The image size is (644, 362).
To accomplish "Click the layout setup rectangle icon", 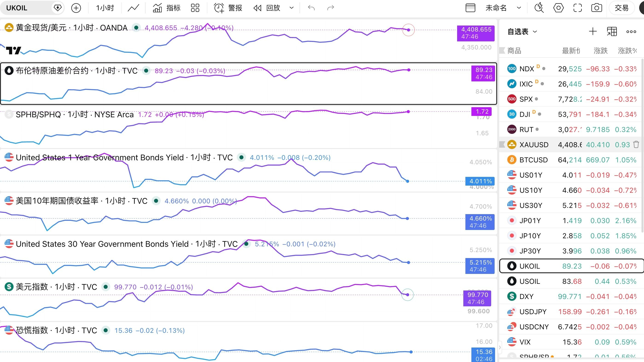I will [x=470, y=8].
